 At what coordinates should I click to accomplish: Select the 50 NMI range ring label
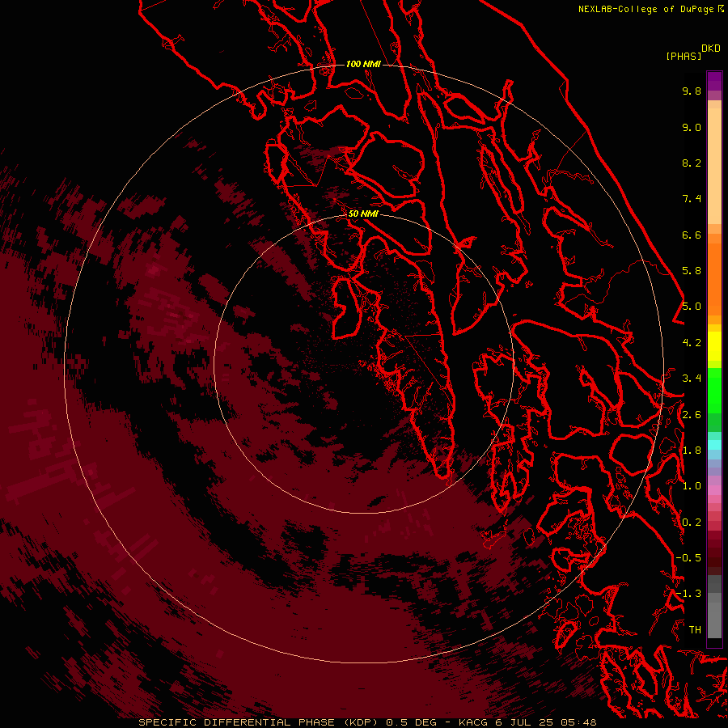[363, 214]
